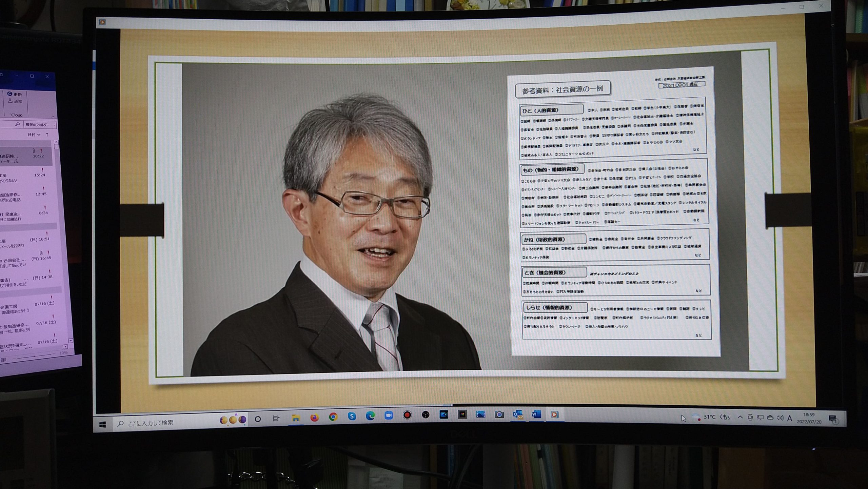Open Cortana from the taskbar
The height and width of the screenshot is (489, 868).
pos(258,419)
